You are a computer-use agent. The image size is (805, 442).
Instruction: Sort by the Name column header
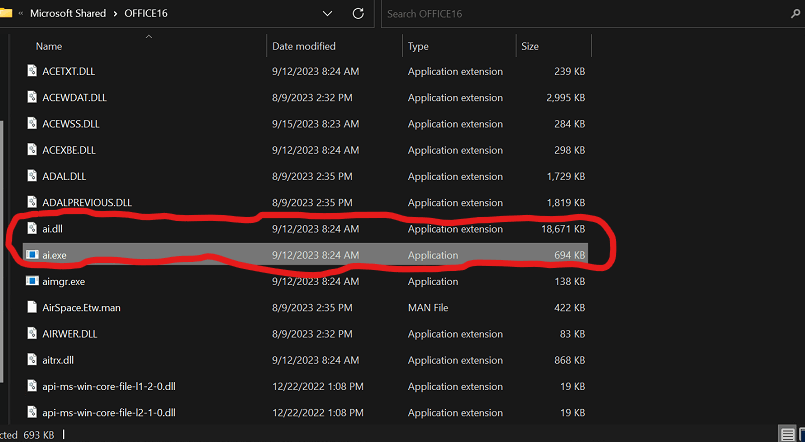[x=49, y=46]
